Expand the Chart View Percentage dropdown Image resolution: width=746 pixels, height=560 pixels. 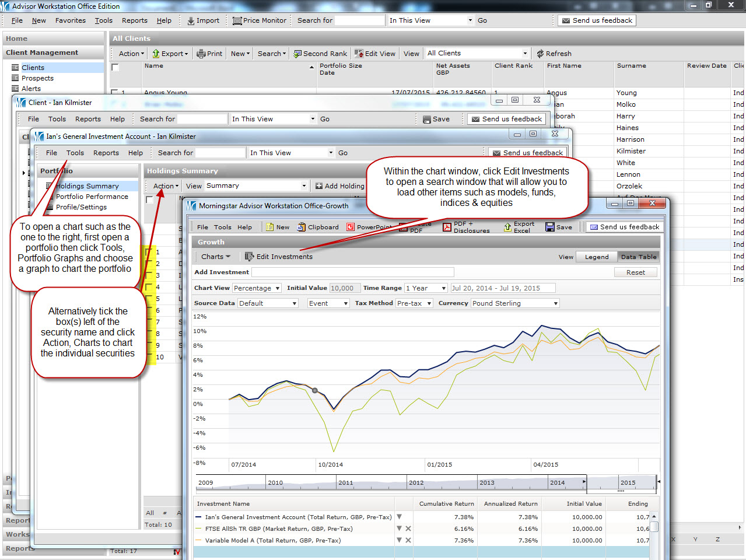(278, 288)
